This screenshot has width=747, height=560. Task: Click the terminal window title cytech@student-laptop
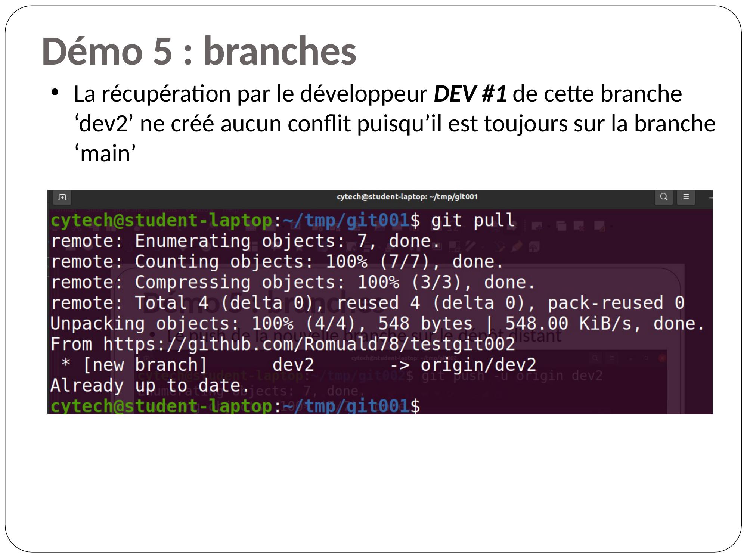(407, 197)
